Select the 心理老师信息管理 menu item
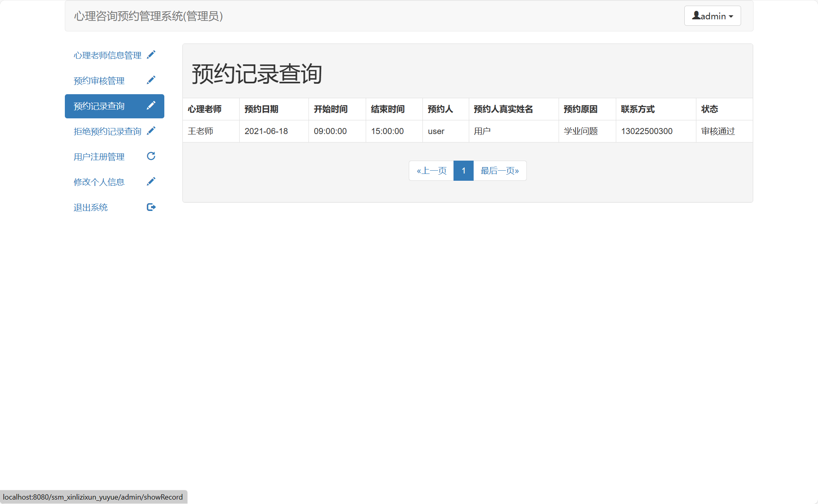Image resolution: width=818 pixels, height=504 pixels. coord(107,55)
